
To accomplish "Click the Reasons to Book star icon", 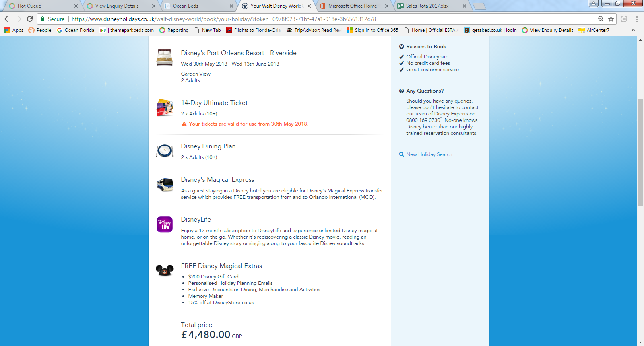I will [x=401, y=47].
